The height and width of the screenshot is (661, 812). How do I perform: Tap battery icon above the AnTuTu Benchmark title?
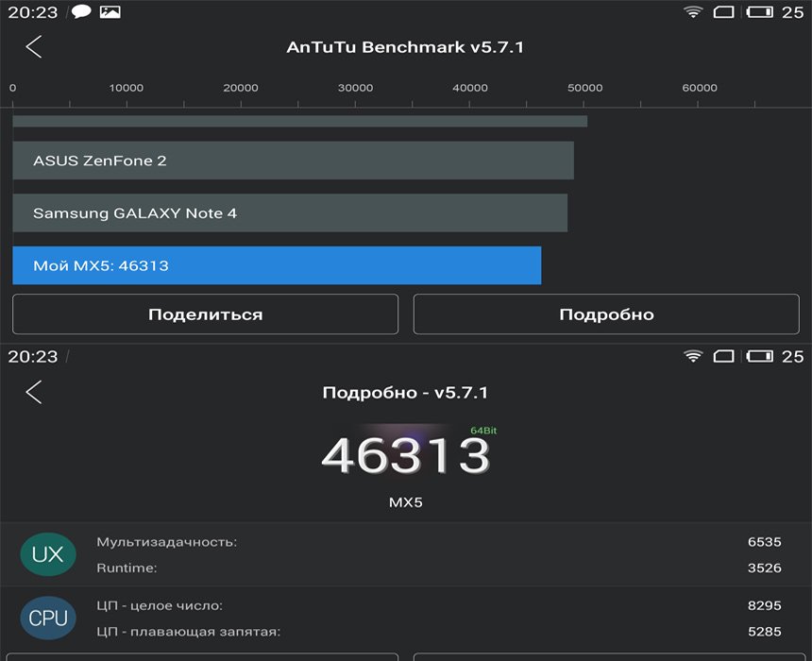pyautogui.click(x=760, y=12)
